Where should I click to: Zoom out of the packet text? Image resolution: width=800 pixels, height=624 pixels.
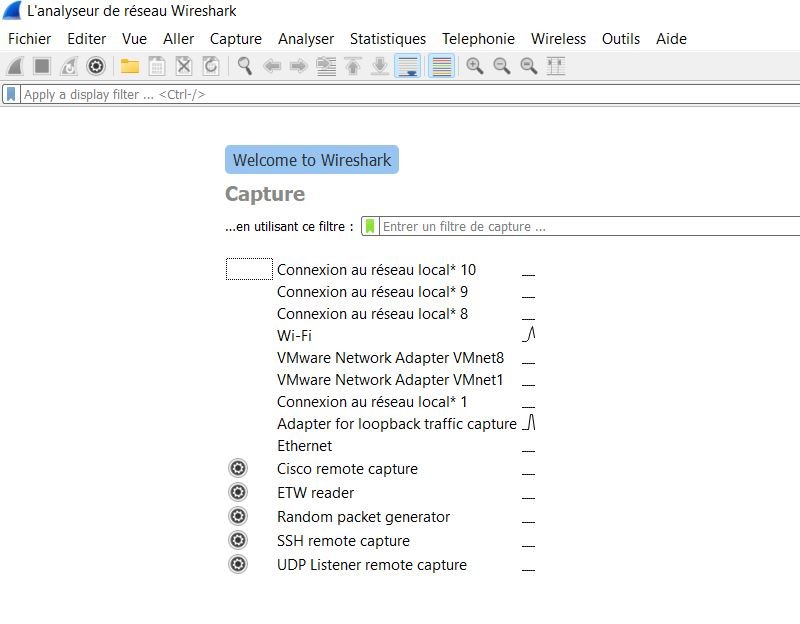(502, 66)
